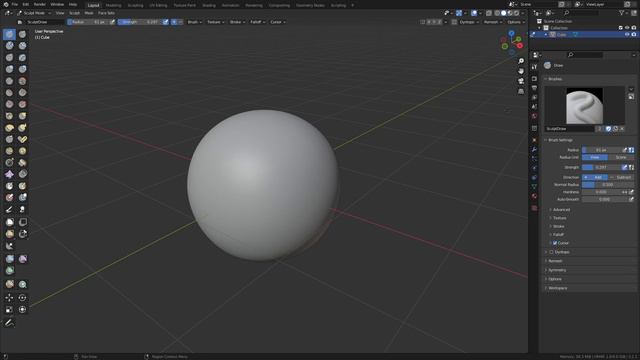
Task: Enable the Dyntopo checkbox in properties panel
Action: coord(551,252)
